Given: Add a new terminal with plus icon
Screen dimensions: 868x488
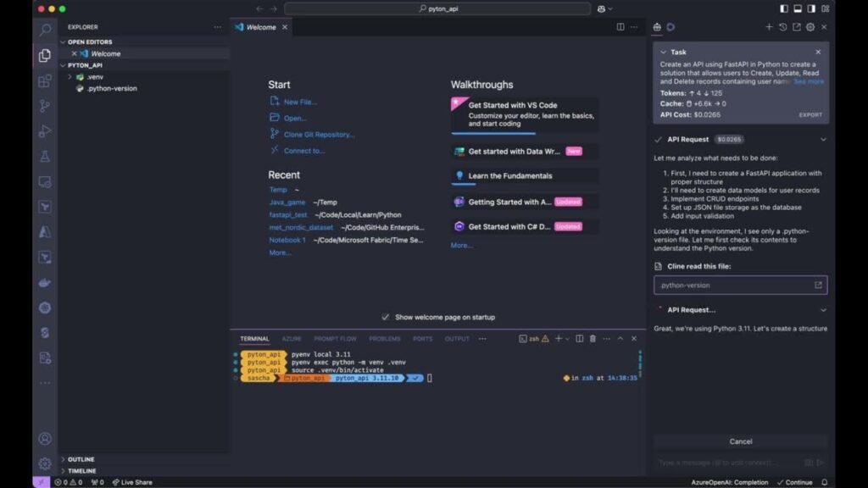Looking at the screenshot, I should point(559,339).
